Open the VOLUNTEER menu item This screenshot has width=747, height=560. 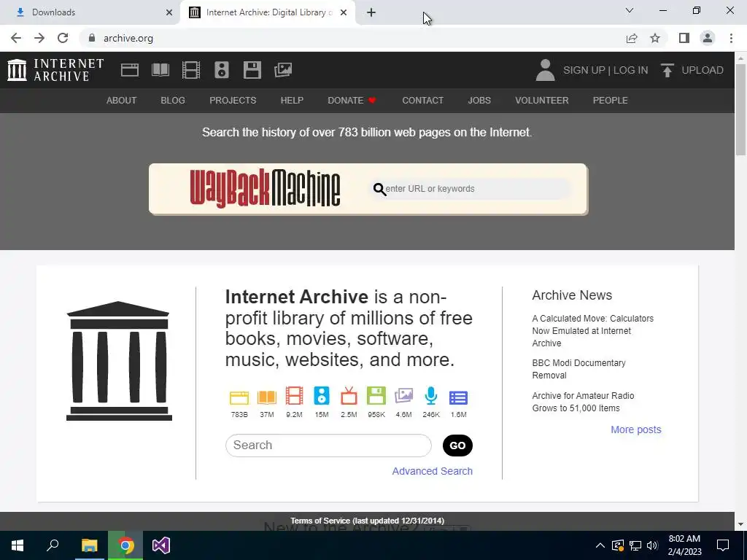click(542, 101)
